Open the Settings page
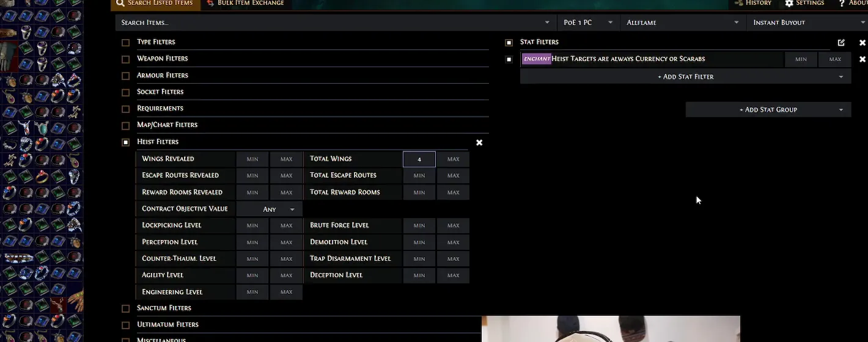This screenshot has height=342, width=868. [x=804, y=4]
